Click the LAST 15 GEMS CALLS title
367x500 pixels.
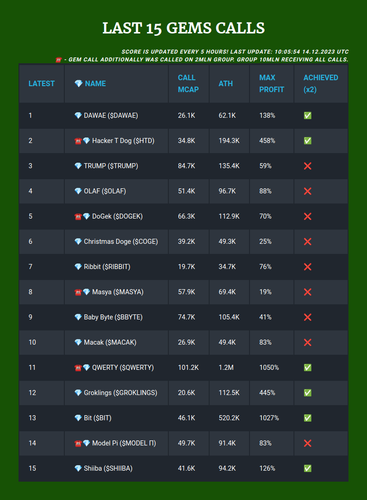pyautogui.click(x=184, y=28)
